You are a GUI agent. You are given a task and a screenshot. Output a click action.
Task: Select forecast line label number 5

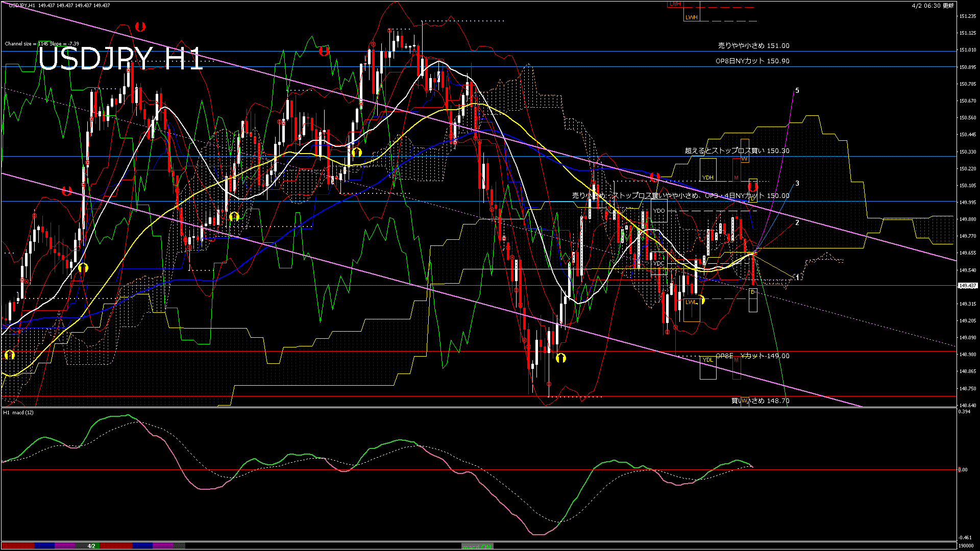tap(797, 90)
